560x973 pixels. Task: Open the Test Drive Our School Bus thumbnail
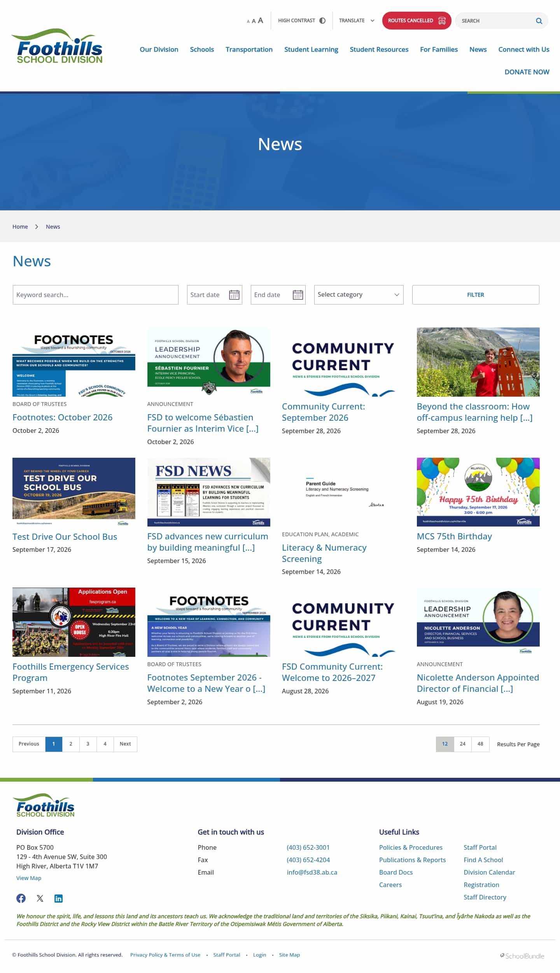[74, 492]
